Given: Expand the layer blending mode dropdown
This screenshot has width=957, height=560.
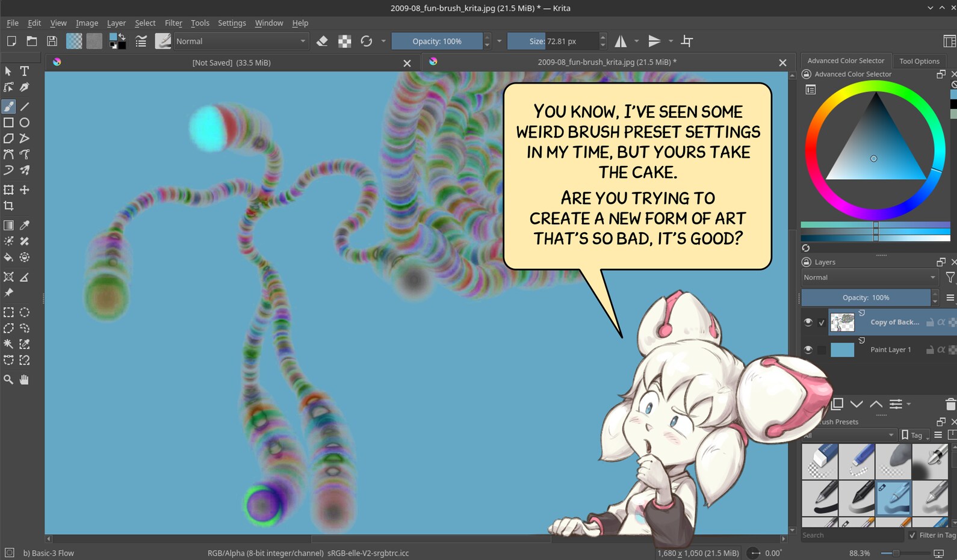Looking at the screenshot, I should click(x=869, y=277).
